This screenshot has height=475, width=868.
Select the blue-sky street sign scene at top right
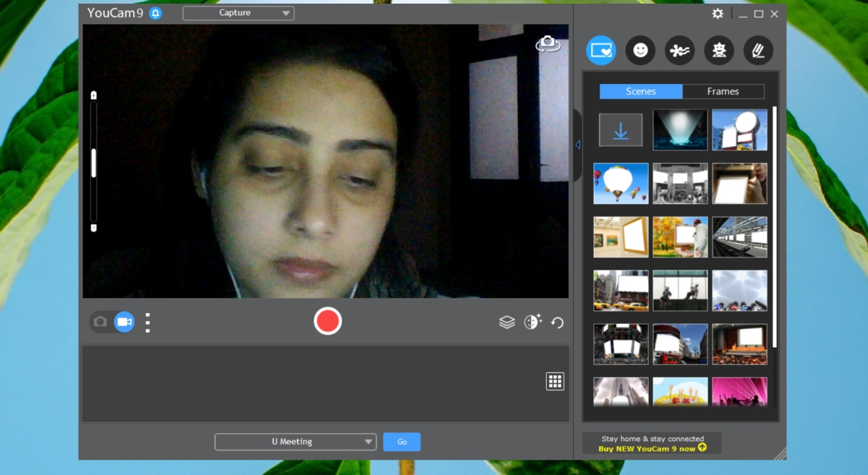click(739, 129)
